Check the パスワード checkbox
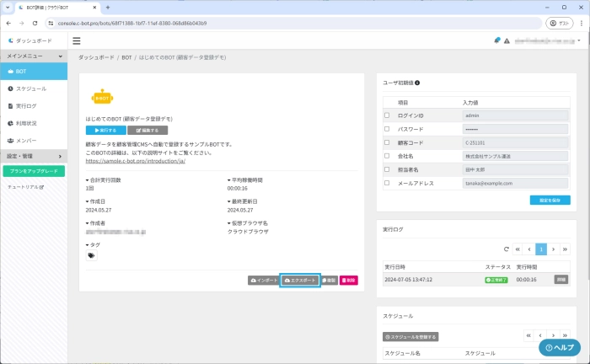 387,129
